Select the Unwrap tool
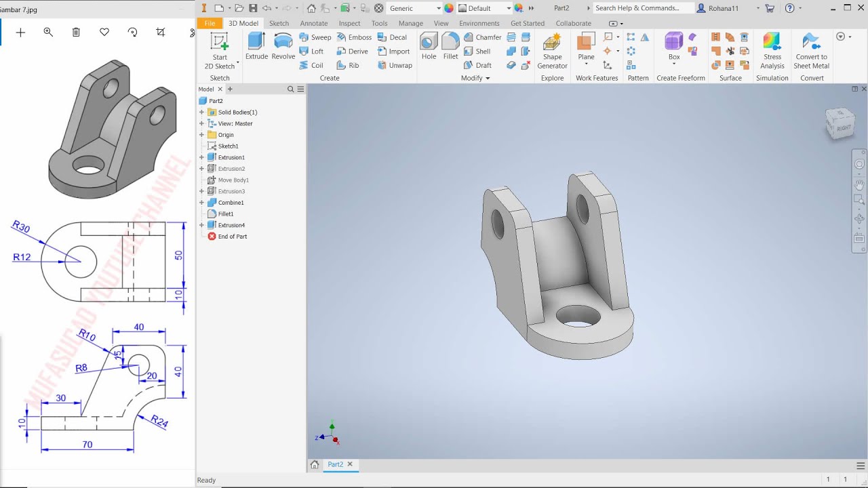The height and width of the screenshot is (488, 868). point(395,65)
